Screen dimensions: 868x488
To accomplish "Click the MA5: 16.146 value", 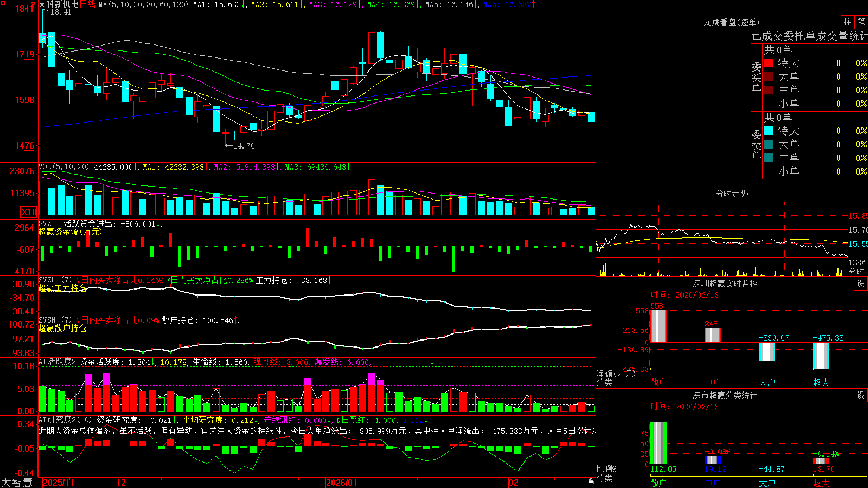I will pyautogui.click(x=449, y=4).
